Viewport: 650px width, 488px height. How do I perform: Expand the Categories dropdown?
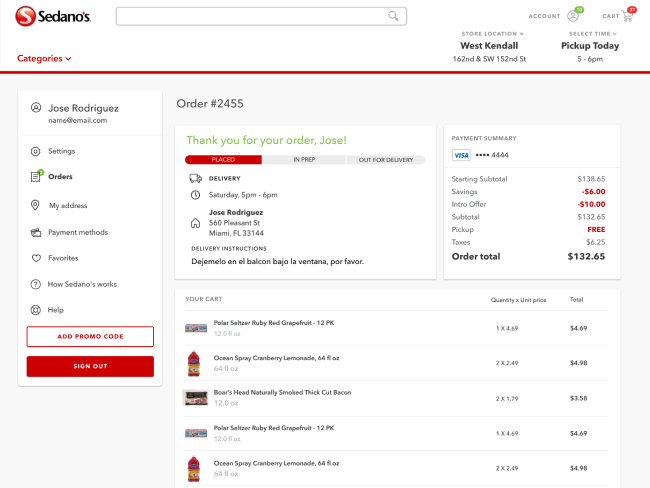[45, 58]
